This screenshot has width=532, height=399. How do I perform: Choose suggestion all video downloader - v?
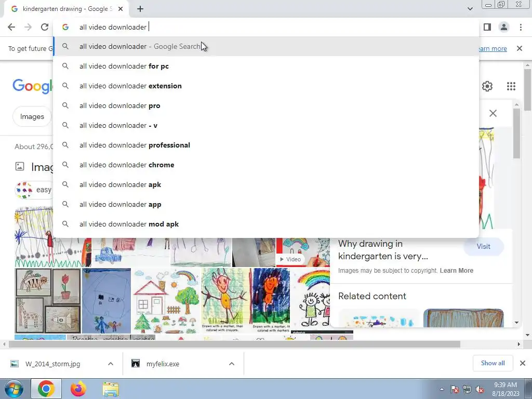[x=266, y=125]
